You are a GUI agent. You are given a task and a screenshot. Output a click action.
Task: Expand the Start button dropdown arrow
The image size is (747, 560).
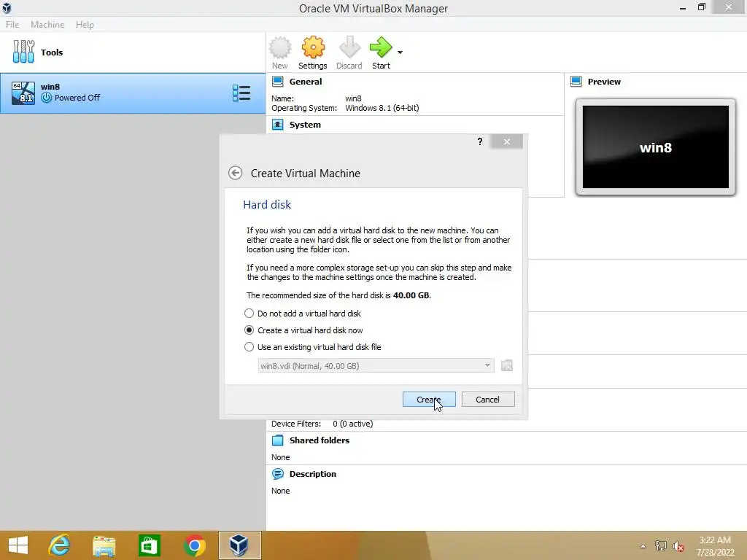click(x=400, y=52)
